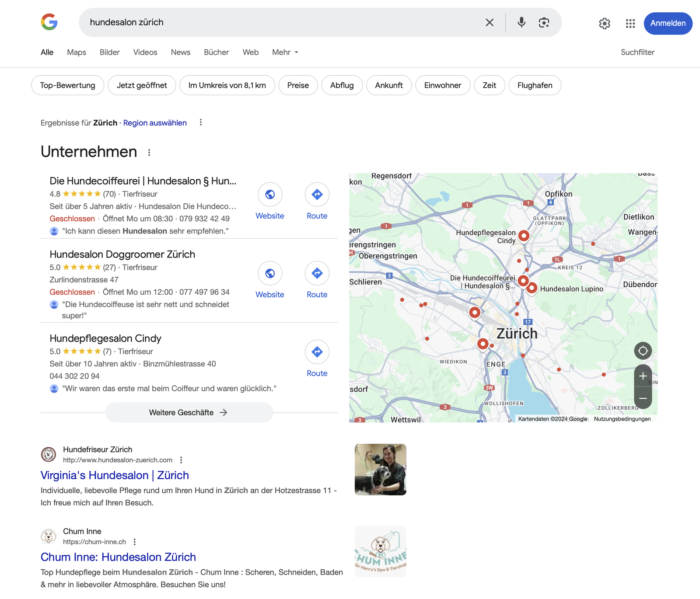Select the Flughafen chip
The width and height of the screenshot is (700, 599).
pyautogui.click(x=535, y=85)
